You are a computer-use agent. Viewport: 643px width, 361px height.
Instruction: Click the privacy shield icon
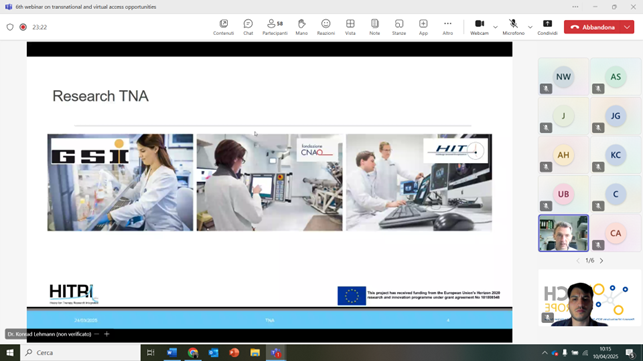[x=10, y=27]
